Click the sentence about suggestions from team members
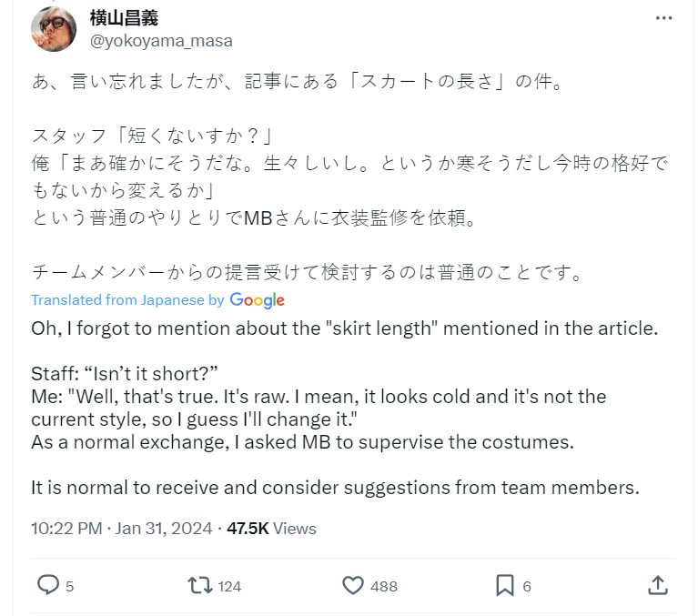The width and height of the screenshot is (698, 616). 335,487
